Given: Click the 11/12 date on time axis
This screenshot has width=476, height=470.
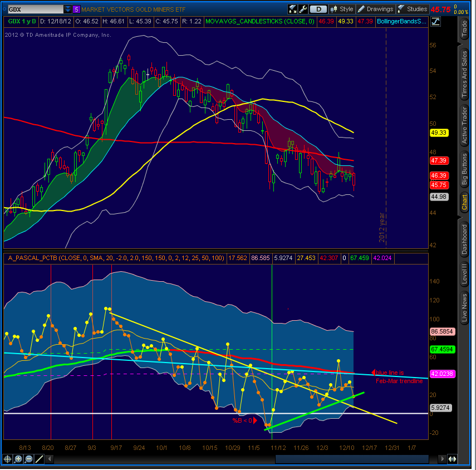Looking at the screenshot, I should [x=278, y=448].
